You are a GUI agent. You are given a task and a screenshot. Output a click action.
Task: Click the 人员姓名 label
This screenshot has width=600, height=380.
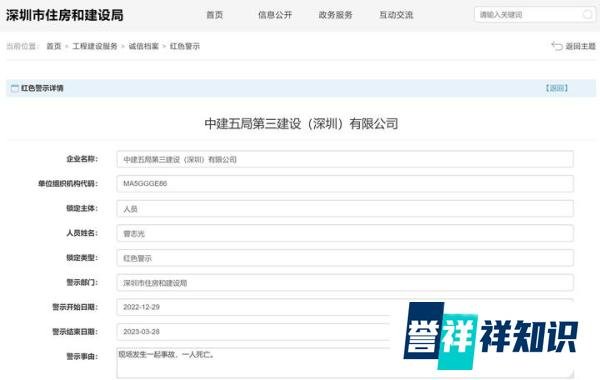(x=82, y=233)
